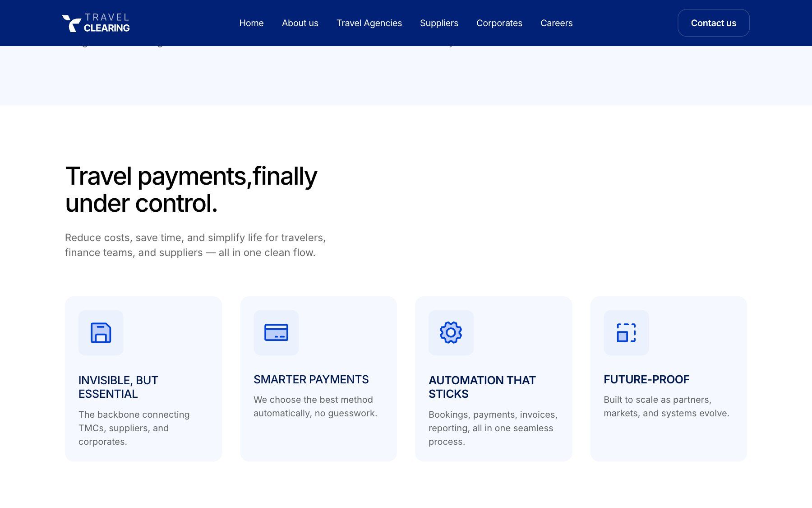Click the floppy disk save icon
Viewport: 812px width, 508px height.
101,333
